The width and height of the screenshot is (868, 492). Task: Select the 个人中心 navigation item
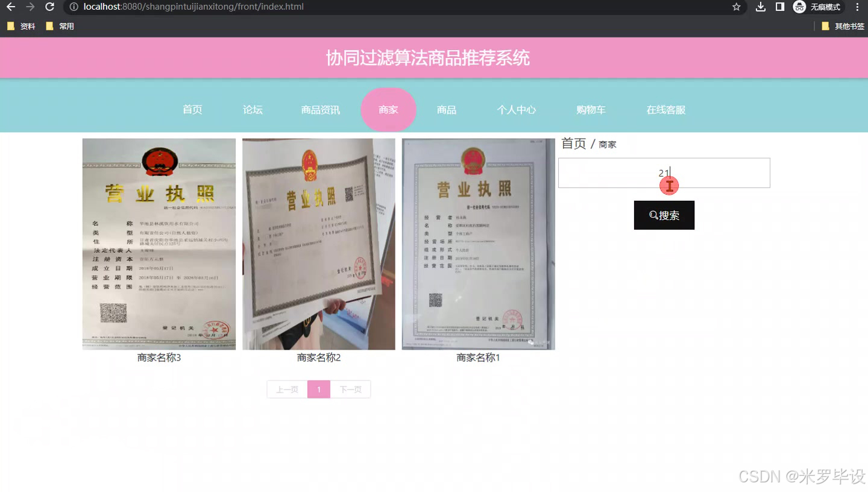coord(516,110)
